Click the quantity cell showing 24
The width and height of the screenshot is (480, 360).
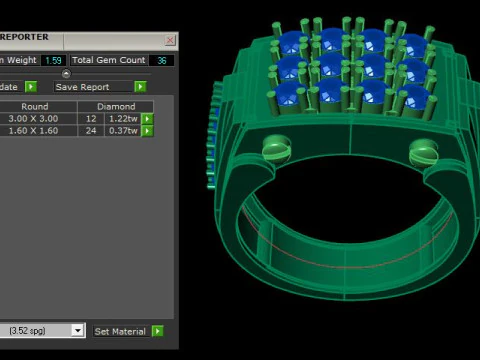91,131
